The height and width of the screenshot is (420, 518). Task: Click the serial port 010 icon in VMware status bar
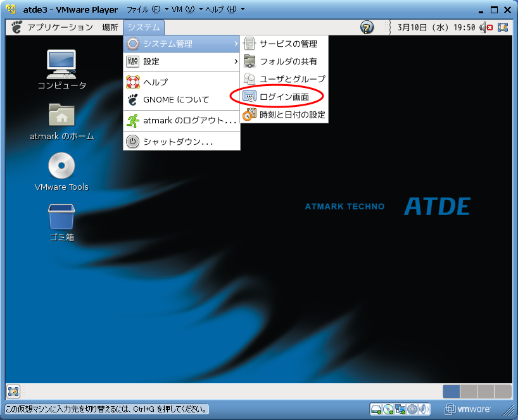pos(412,409)
